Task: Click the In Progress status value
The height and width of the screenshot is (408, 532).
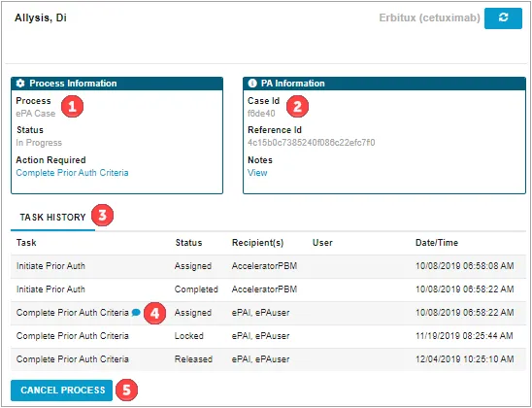Action: (39, 143)
